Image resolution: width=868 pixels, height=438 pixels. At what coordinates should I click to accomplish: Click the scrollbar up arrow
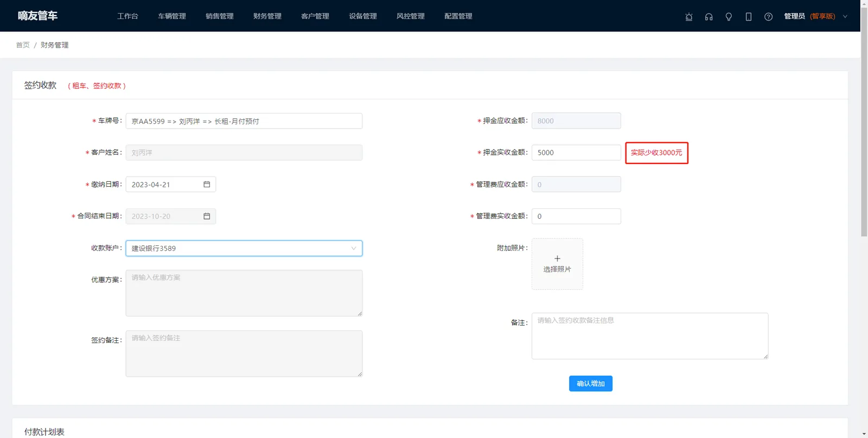tap(864, 3)
